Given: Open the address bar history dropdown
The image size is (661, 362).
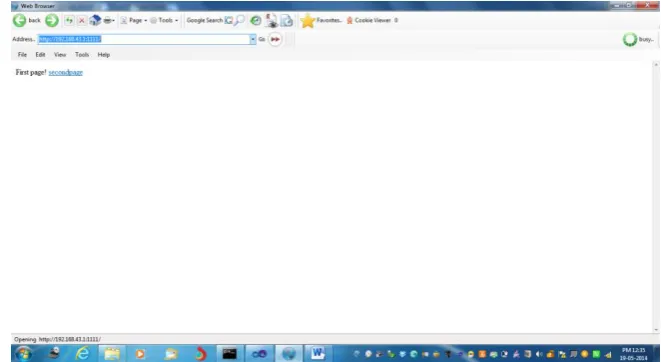Looking at the screenshot, I should coord(253,39).
